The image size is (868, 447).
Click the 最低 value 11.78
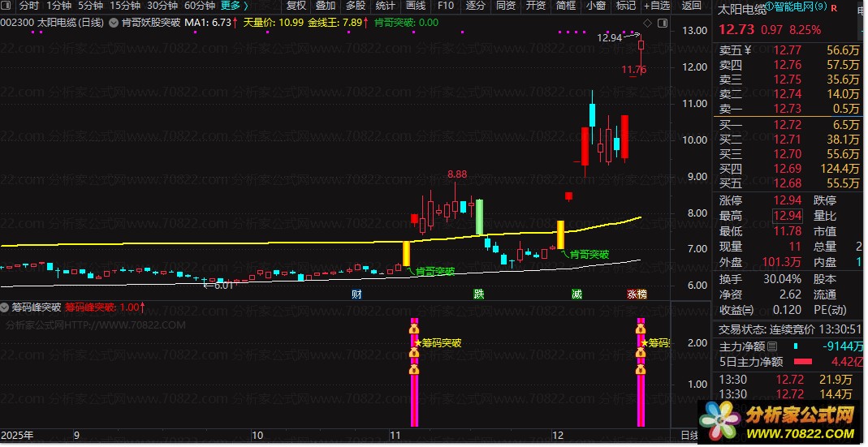(787, 231)
